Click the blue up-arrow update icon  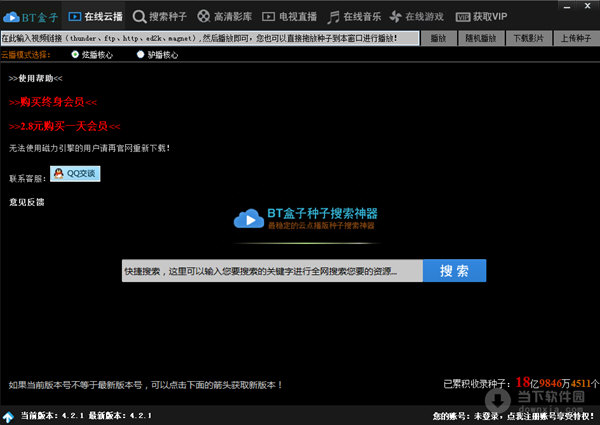point(8,417)
